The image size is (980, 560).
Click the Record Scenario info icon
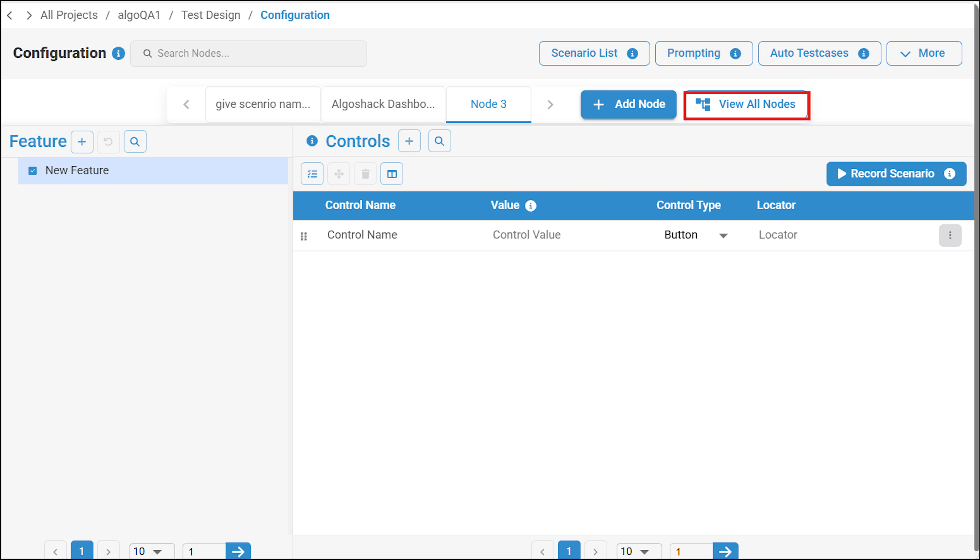click(950, 174)
